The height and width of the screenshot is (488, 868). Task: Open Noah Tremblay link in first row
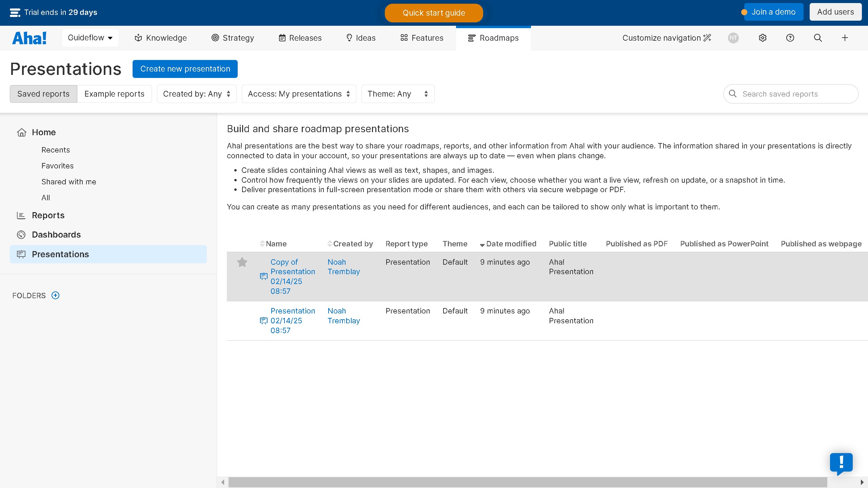pyautogui.click(x=343, y=267)
